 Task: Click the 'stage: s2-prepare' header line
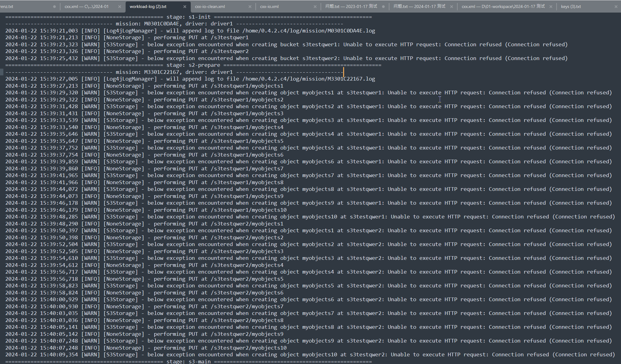coord(193,65)
